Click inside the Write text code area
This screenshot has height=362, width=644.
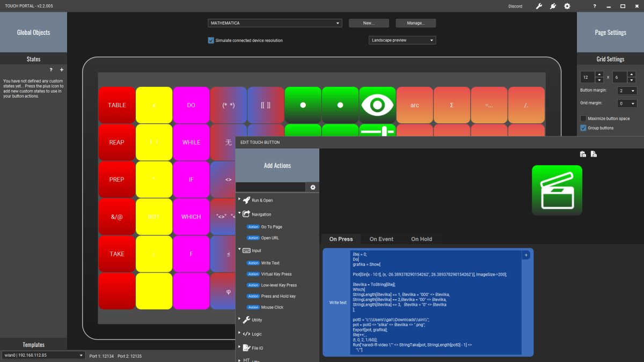point(435,302)
